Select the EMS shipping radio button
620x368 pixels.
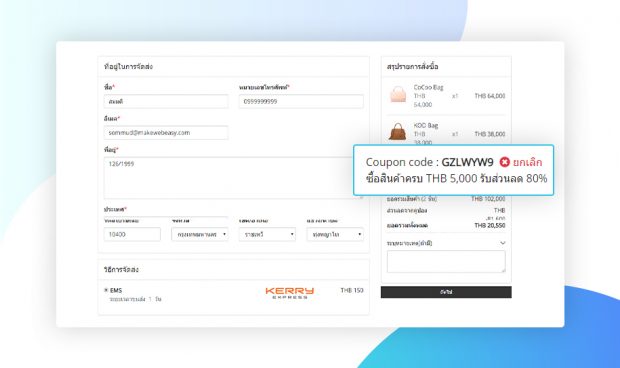pyautogui.click(x=106, y=290)
